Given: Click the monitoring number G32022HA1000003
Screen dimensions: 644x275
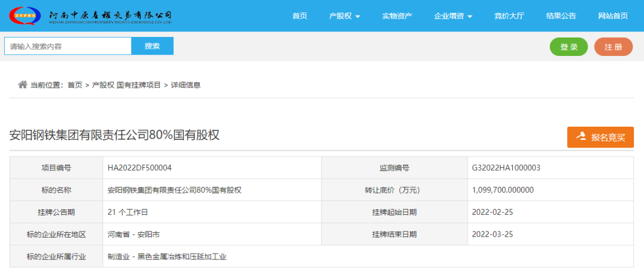Looking at the screenshot, I should point(506,168).
